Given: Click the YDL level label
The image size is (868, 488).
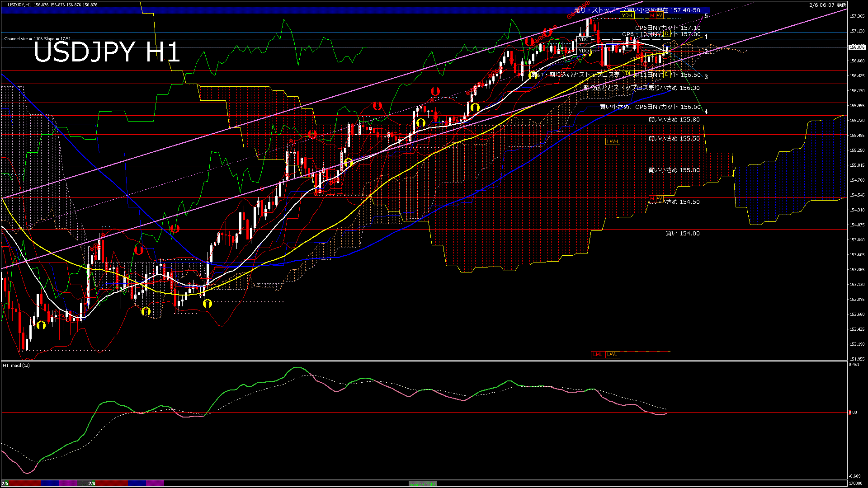Looking at the screenshot, I should pyautogui.click(x=627, y=74).
